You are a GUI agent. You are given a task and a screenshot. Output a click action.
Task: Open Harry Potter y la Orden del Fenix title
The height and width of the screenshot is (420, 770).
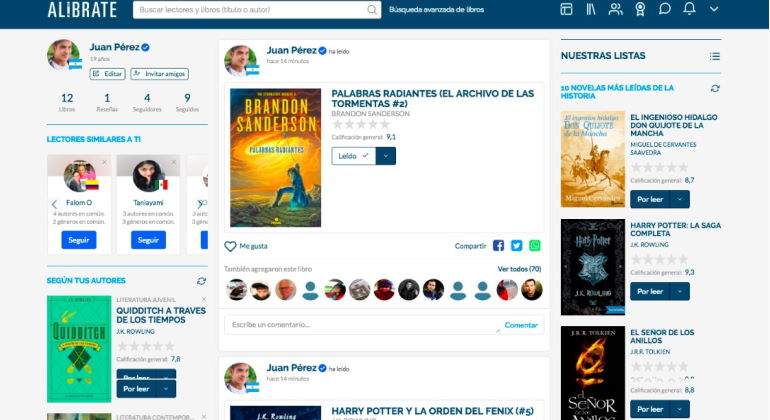[x=432, y=411]
